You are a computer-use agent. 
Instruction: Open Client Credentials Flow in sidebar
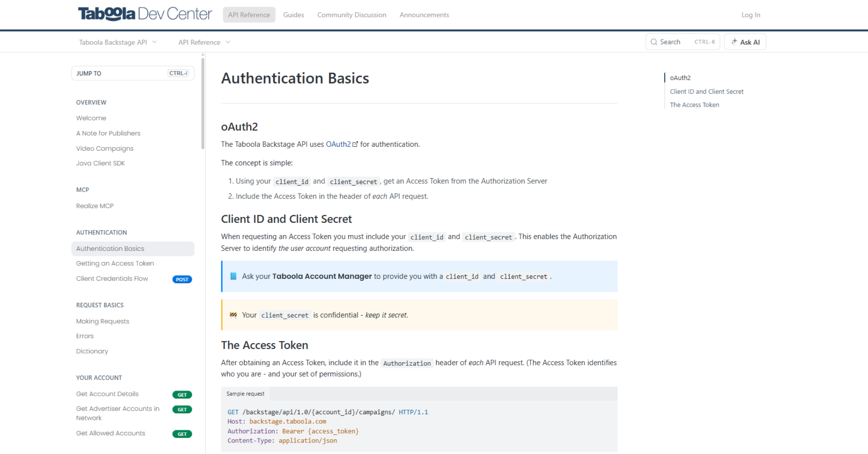pos(112,279)
